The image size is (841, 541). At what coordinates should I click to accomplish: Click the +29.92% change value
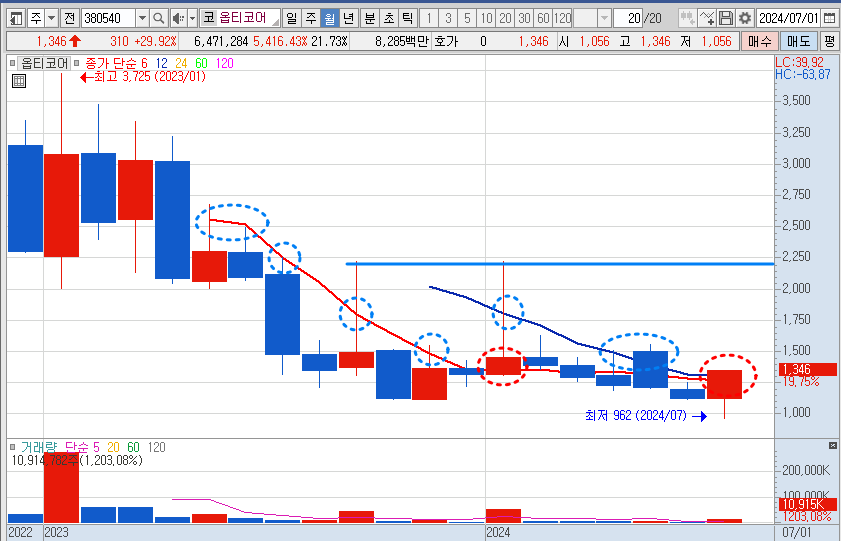click(x=155, y=41)
